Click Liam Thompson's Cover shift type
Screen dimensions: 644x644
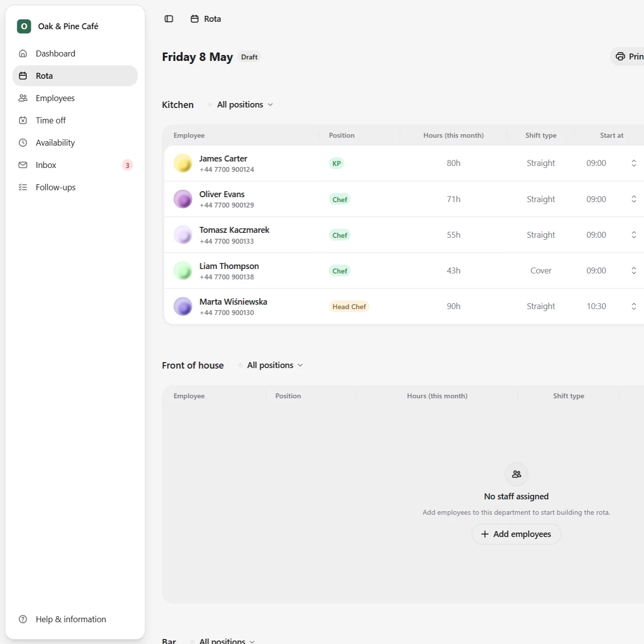[x=541, y=270]
